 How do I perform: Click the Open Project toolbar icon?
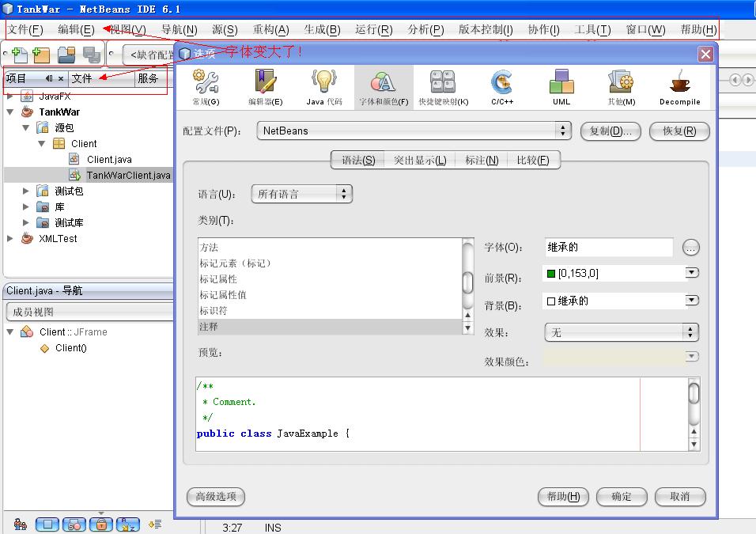[x=66, y=55]
